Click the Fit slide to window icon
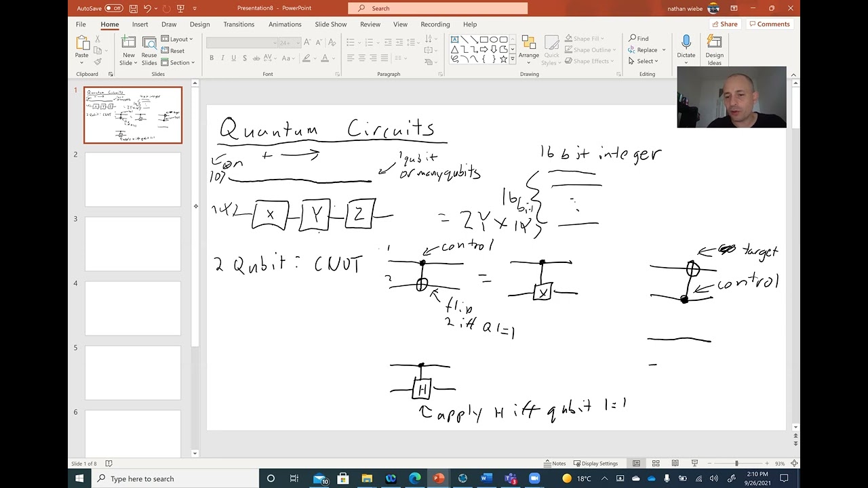 click(794, 464)
